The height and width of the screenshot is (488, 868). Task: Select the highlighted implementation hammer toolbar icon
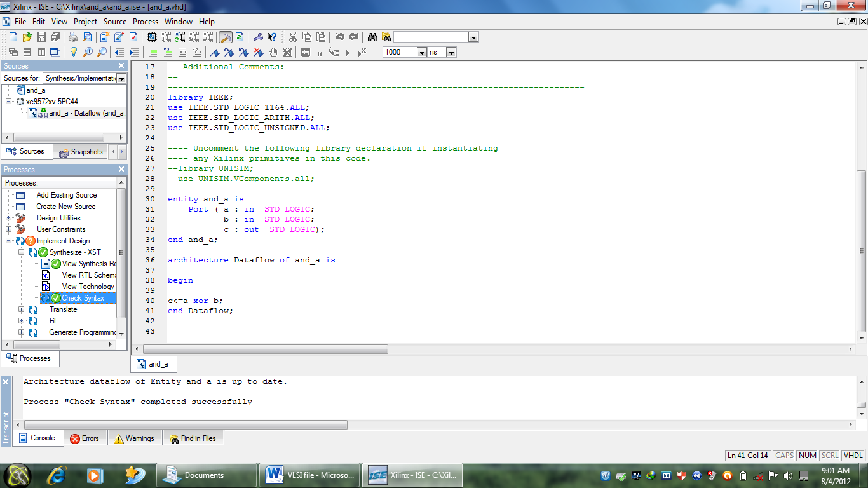[227, 37]
